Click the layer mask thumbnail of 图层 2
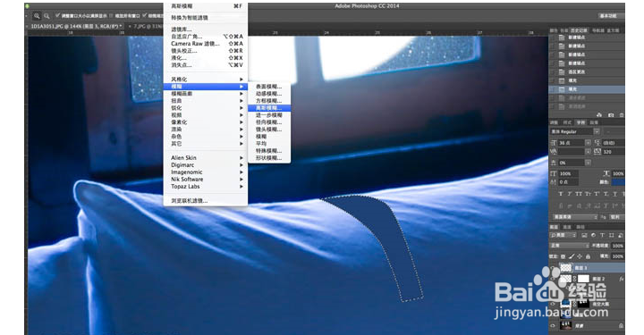 pos(583,279)
